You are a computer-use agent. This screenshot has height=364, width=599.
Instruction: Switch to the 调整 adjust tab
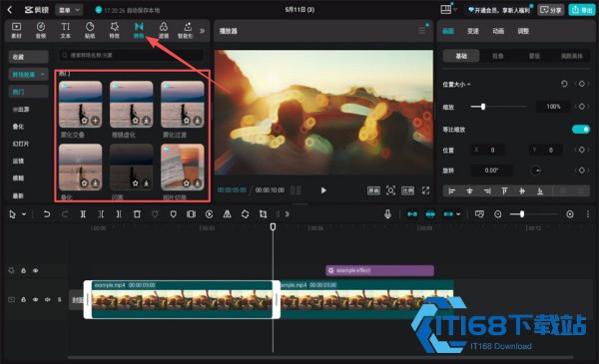click(x=523, y=31)
